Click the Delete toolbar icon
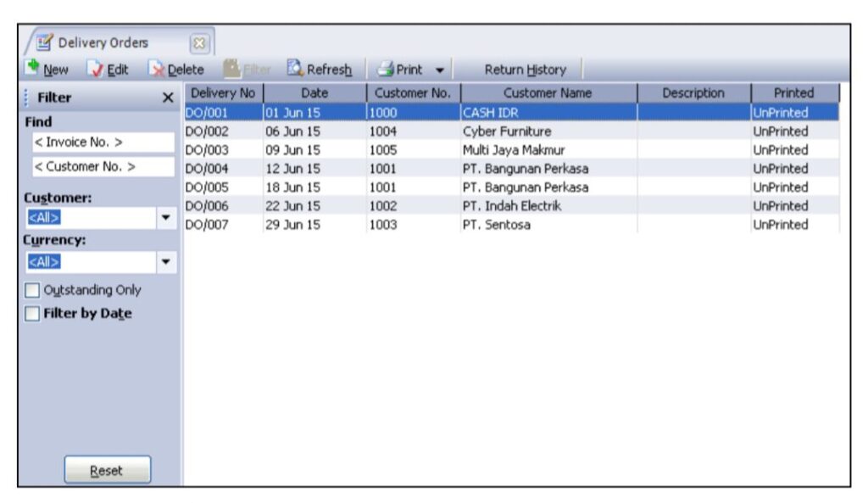 pyautogui.click(x=156, y=69)
